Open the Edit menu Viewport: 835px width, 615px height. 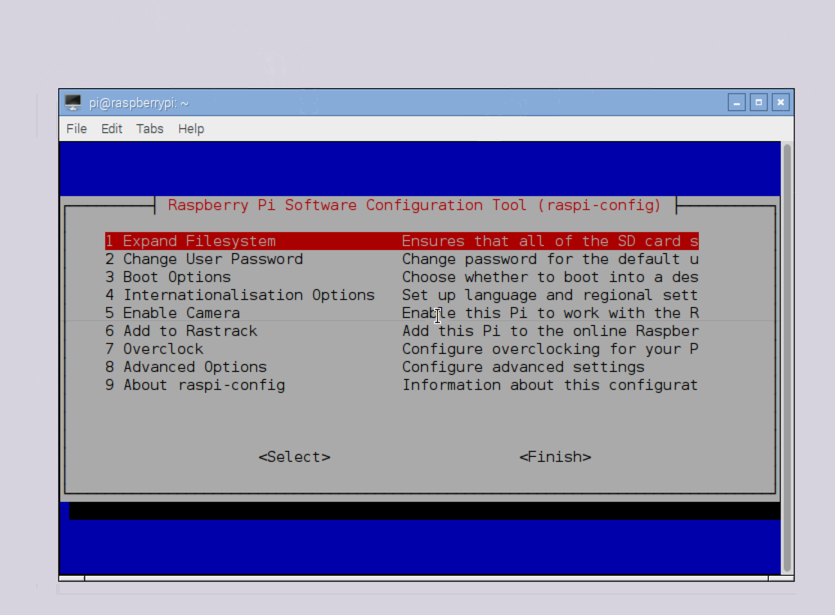click(111, 129)
